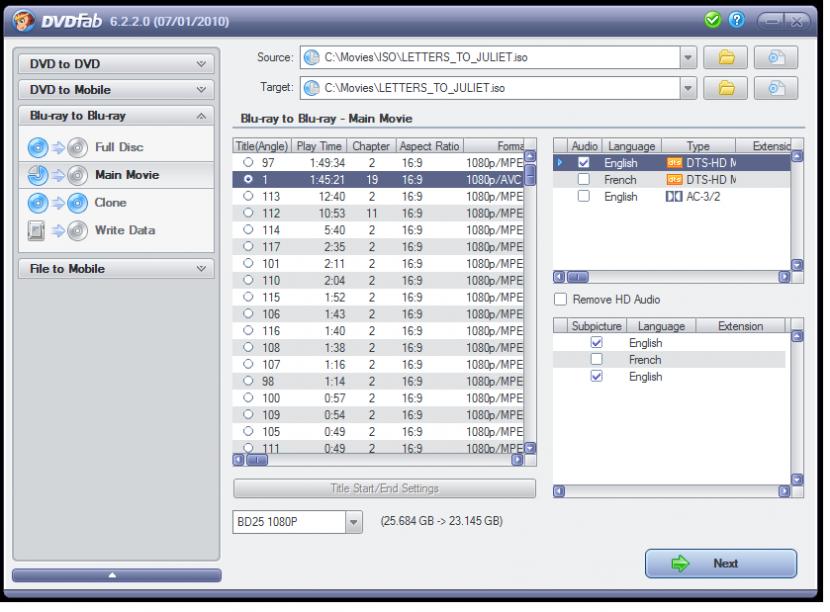Click the Source disc drive icon button
This screenshot has height=612, width=830.
775,57
